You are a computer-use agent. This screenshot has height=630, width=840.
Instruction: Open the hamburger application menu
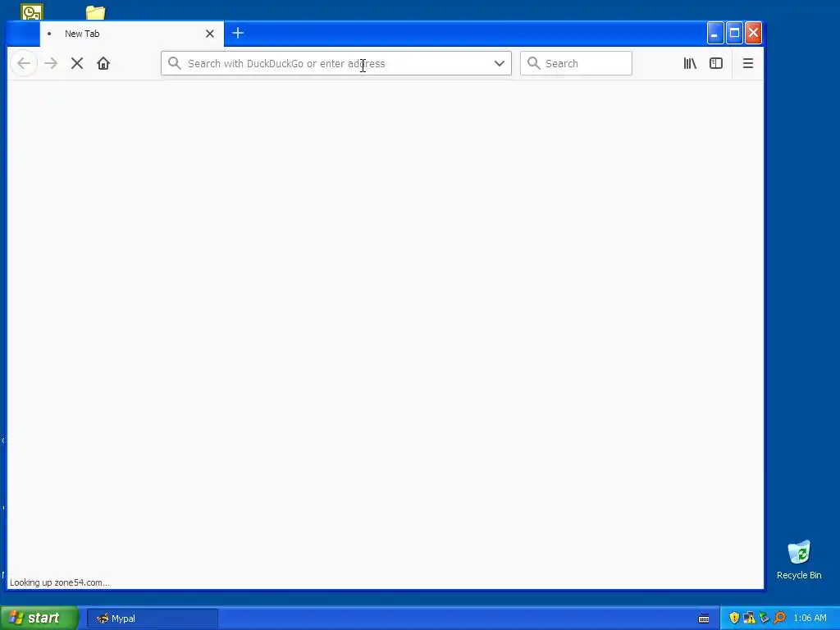[x=748, y=63]
